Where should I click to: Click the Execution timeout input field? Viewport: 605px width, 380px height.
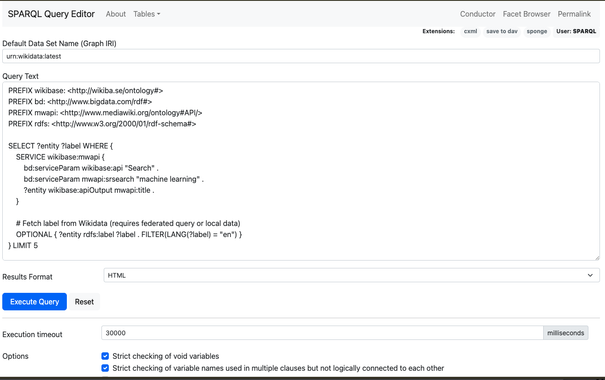point(322,333)
